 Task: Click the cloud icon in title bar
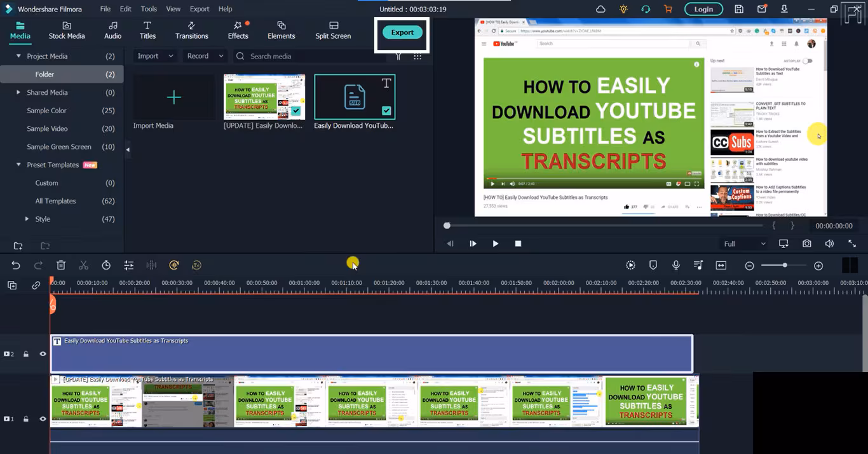tap(600, 9)
